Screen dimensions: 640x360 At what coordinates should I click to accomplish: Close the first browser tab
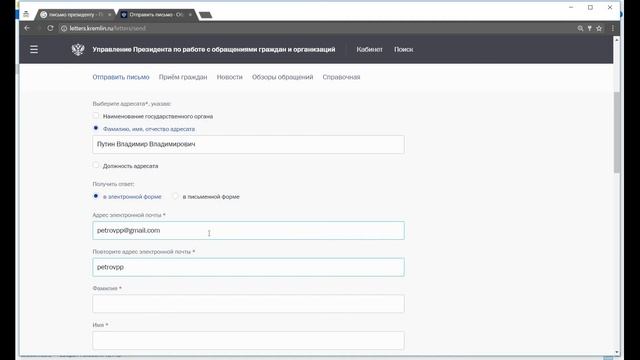109,15
